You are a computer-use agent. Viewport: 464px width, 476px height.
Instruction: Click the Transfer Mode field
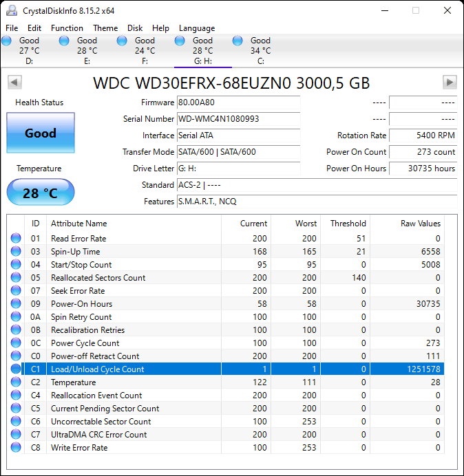coord(238,152)
